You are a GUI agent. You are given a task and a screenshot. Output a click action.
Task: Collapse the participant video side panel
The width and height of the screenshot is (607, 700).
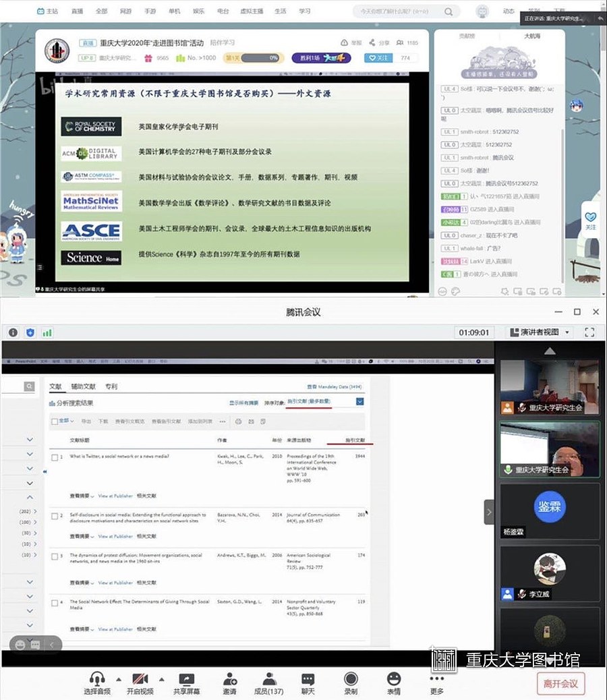489,512
